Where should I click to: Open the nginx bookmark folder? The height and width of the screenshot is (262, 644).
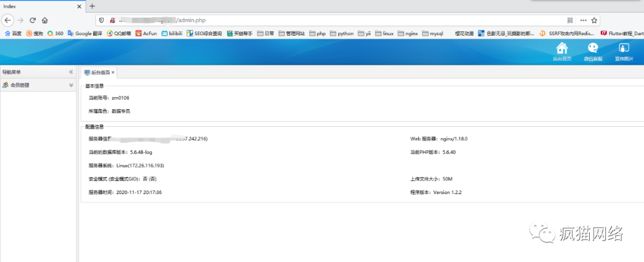408,33
